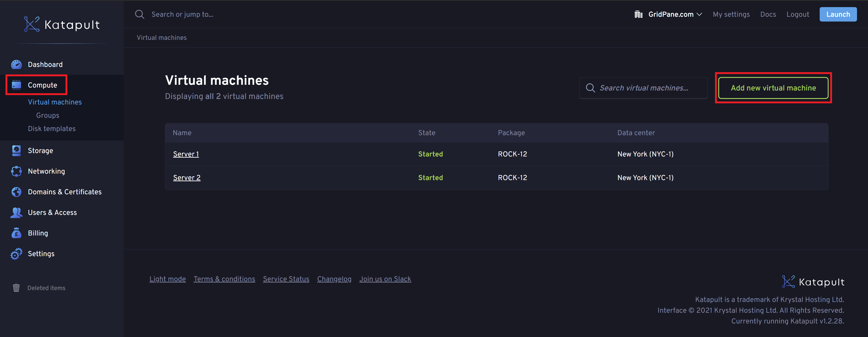The height and width of the screenshot is (337, 868).
Task: Click the Networking icon in sidebar
Action: (x=16, y=171)
